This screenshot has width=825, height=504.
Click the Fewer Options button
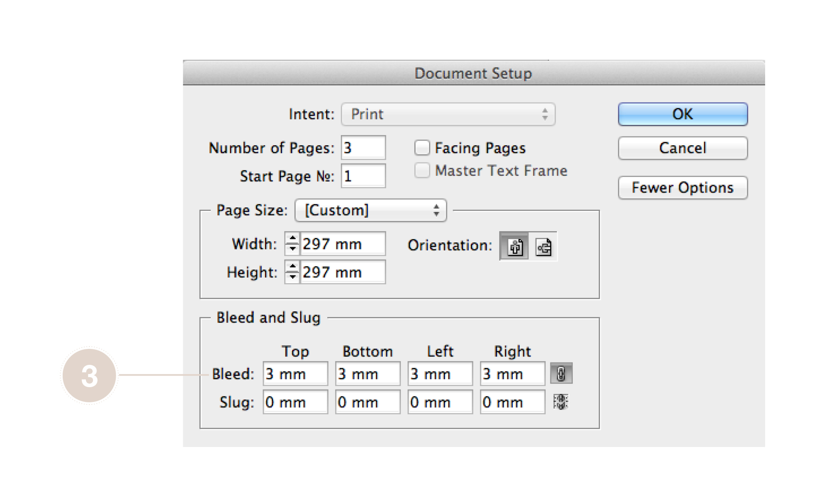[683, 188]
